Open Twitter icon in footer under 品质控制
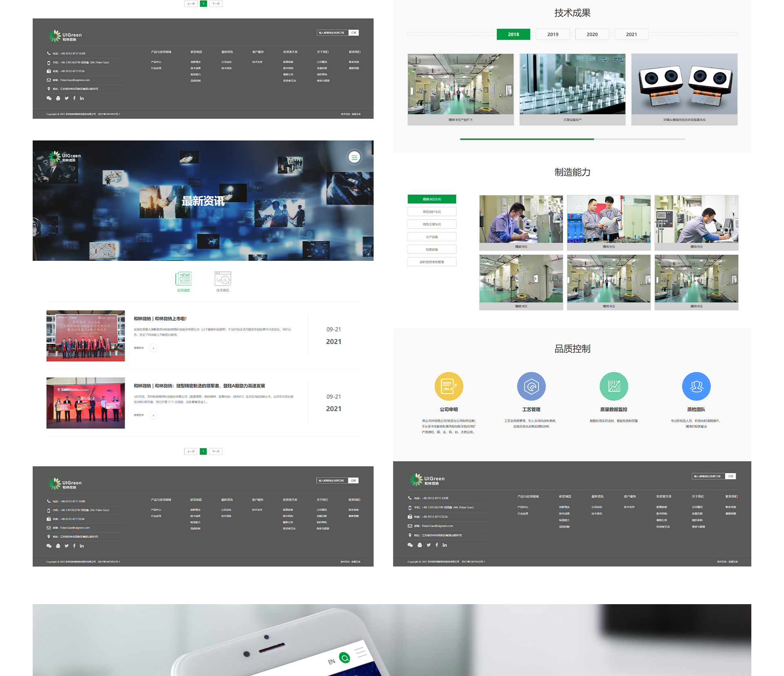Image resolution: width=784 pixels, height=676 pixels. click(429, 545)
